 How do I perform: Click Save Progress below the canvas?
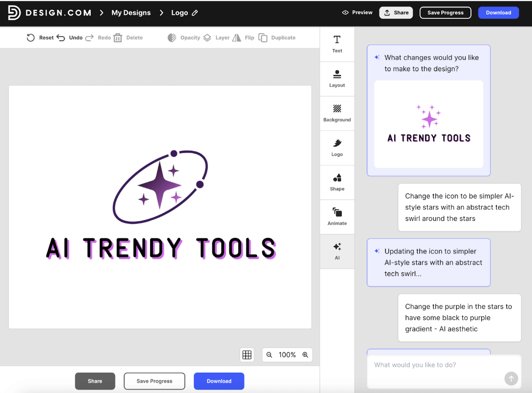click(x=154, y=381)
